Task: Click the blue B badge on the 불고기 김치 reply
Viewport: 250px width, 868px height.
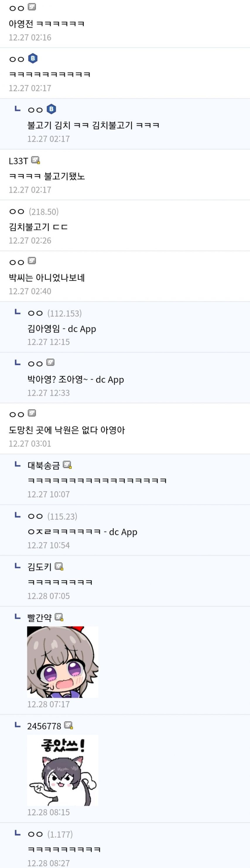Action: (51, 109)
